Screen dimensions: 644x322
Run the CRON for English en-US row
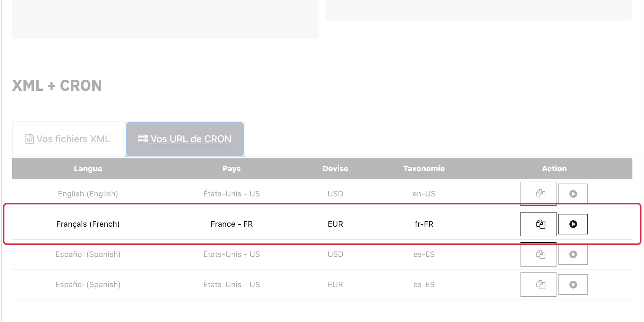click(573, 194)
